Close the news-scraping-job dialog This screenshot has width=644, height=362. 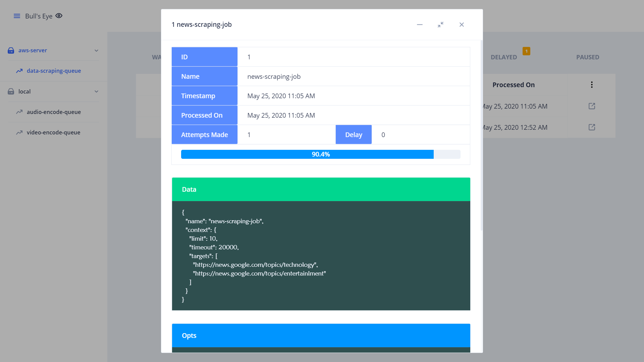pos(462,24)
